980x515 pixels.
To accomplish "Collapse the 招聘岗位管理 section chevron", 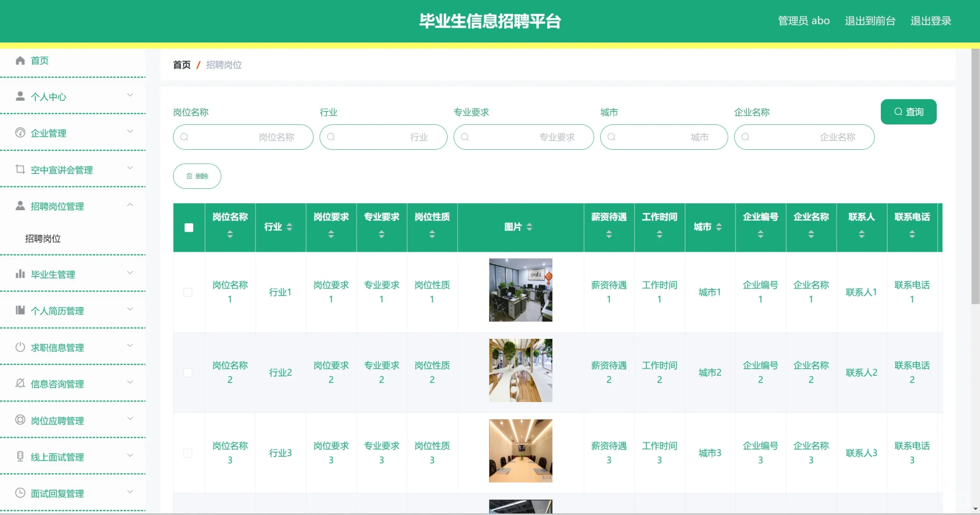I will click(130, 205).
